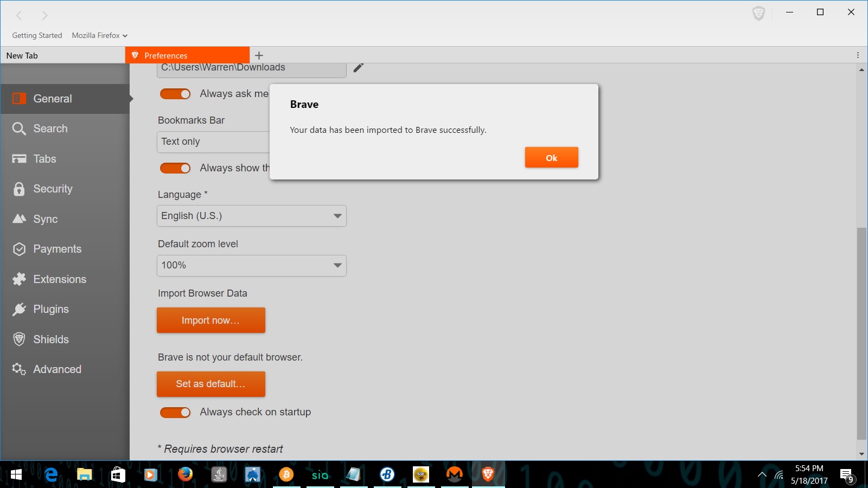Open the media player taskbar icon

click(151, 475)
